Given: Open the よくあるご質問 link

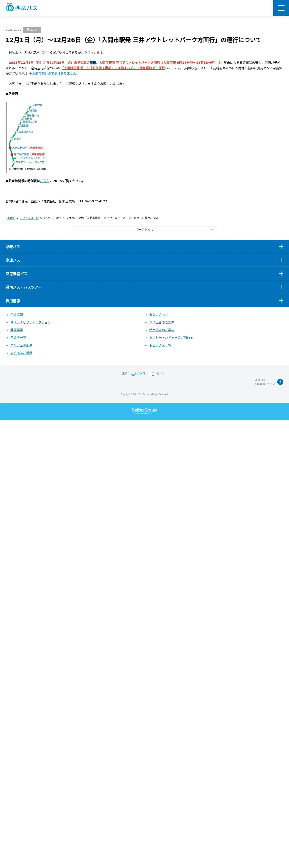Looking at the screenshot, I should [x=22, y=353].
